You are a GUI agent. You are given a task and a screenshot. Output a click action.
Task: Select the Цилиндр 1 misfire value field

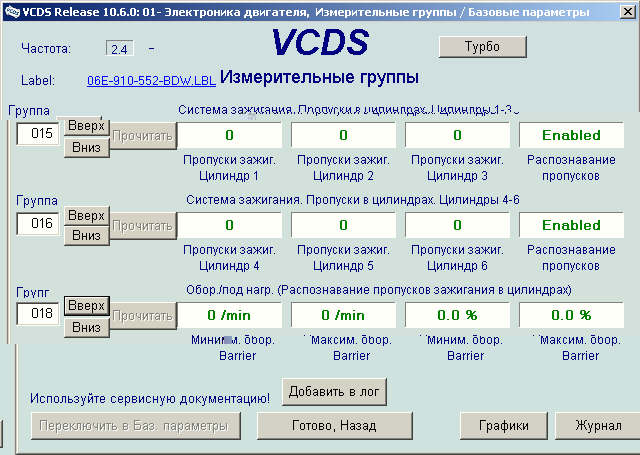point(229,135)
